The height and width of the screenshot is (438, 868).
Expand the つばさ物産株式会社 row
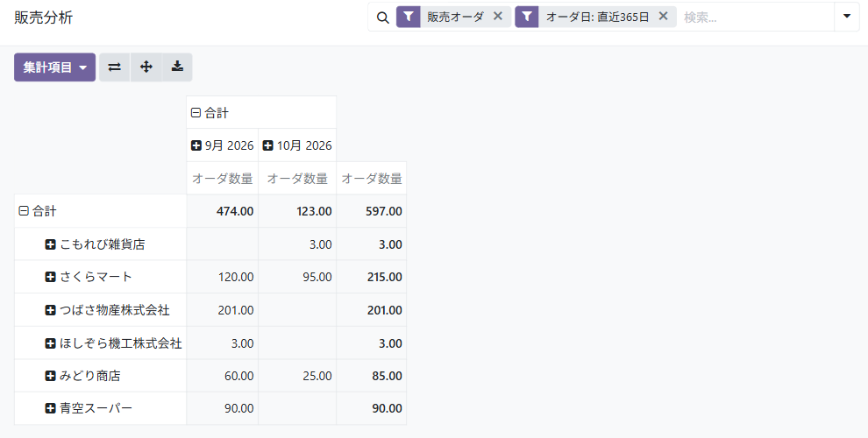tap(100, 310)
